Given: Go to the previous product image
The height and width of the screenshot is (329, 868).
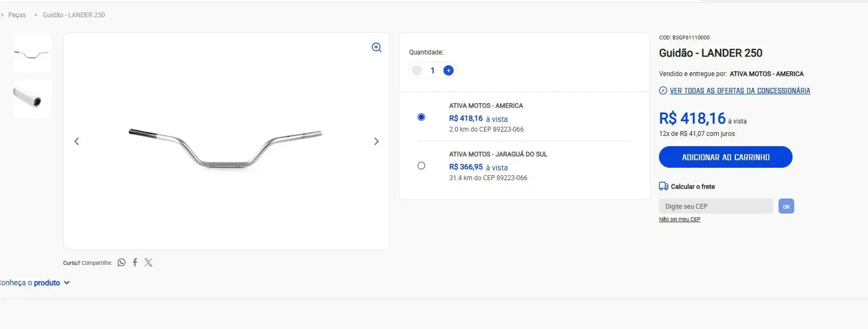Looking at the screenshot, I should pyautogui.click(x=77, y=141).
